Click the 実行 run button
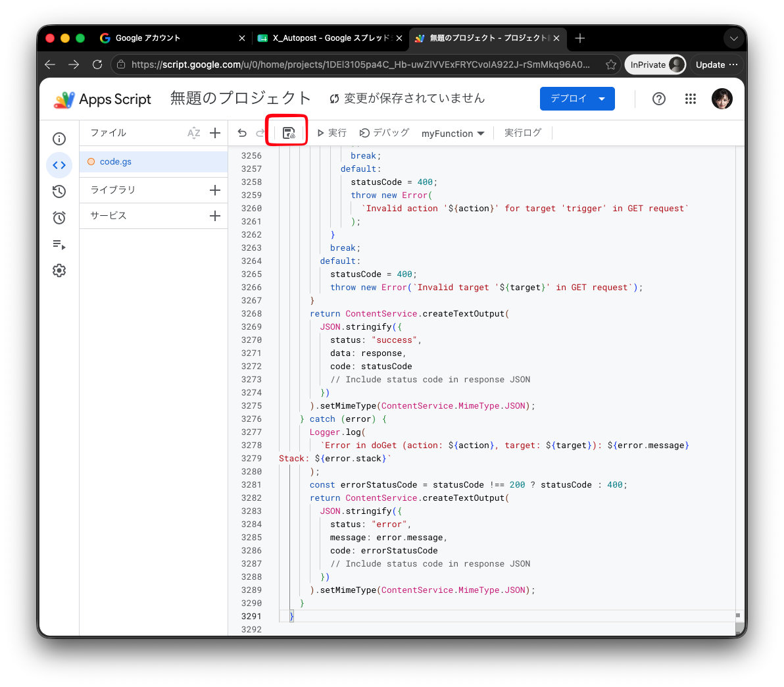The height and width of the screenshot is (687, 784). (332, 133)
